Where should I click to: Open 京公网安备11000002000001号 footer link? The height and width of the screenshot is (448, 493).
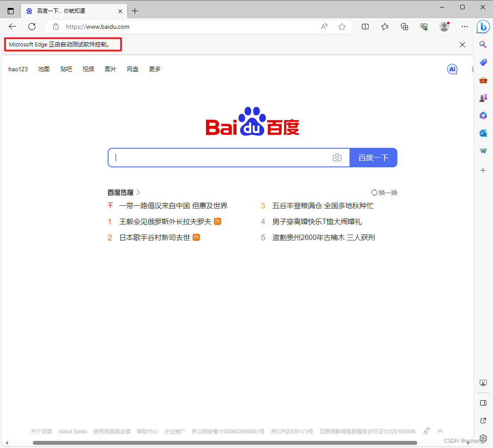point(228,431)
